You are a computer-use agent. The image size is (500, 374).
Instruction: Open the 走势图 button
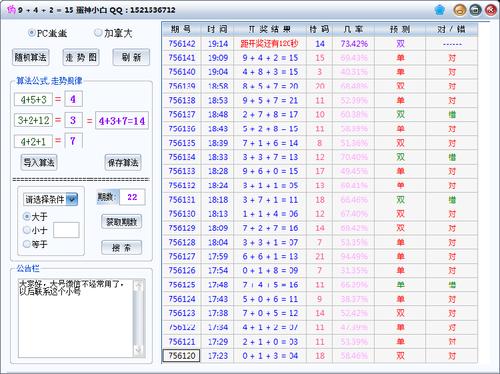(81, 57)
